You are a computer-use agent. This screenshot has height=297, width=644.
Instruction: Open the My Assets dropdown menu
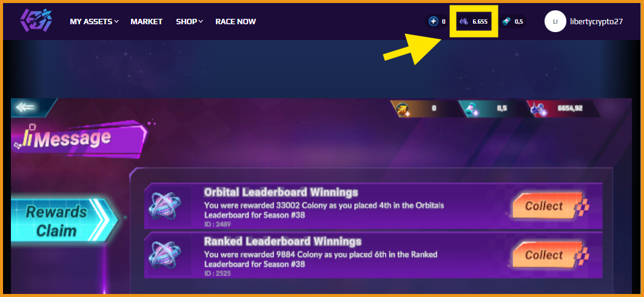[x=94, y=21]
